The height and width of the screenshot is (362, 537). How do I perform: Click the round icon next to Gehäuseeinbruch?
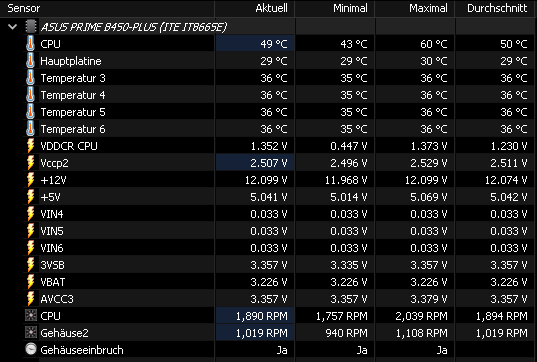(30, 349)
